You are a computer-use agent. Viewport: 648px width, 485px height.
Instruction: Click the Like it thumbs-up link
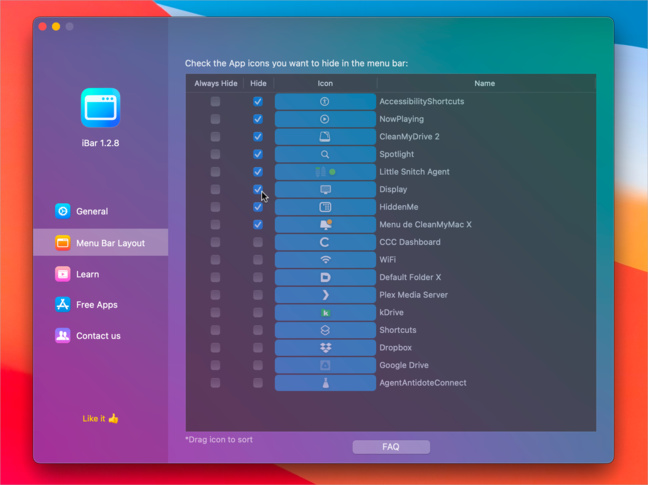point(100,418)
